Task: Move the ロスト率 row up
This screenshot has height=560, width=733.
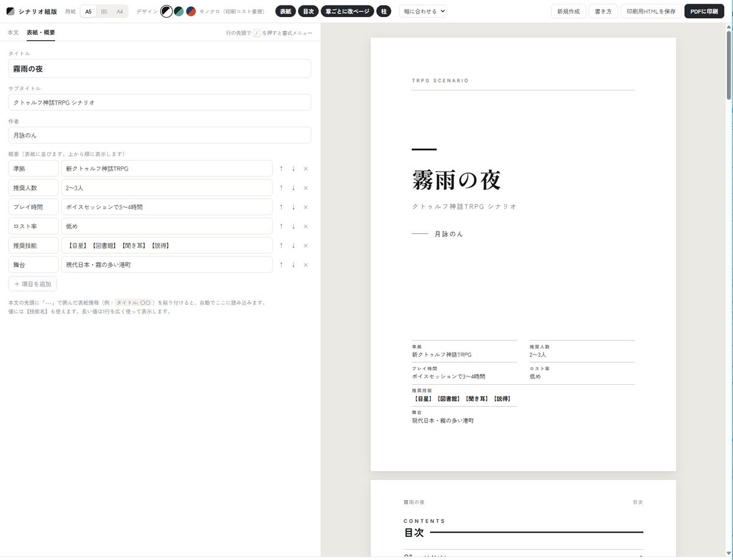Action: tap(281, 226)
